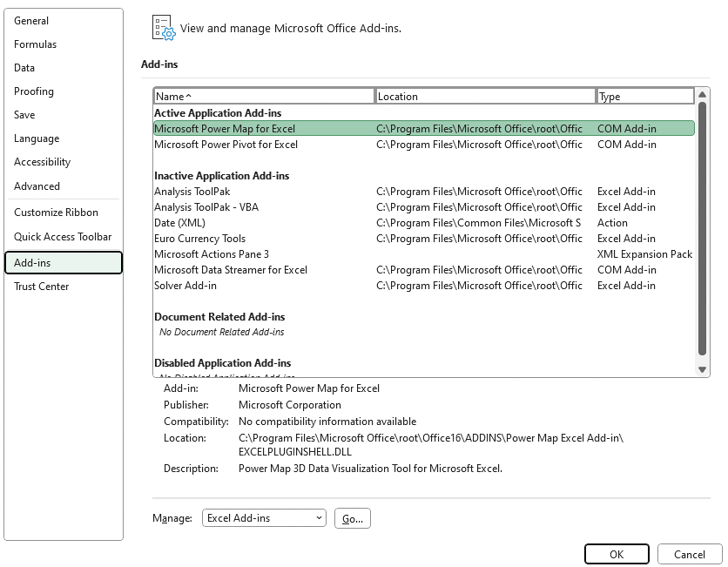Click the add-in list scroll up arrow

[x=702, y=95]
